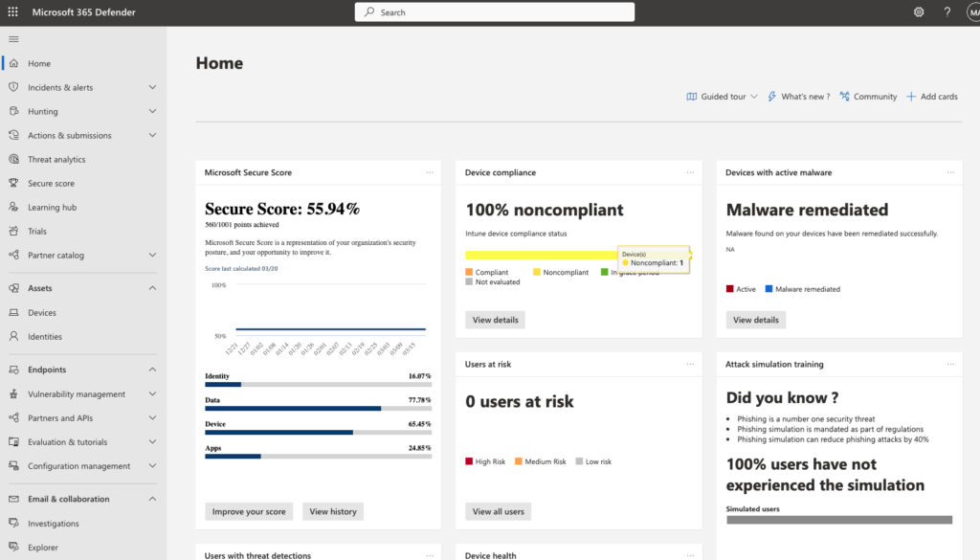Click the Simulated users gray bar
The height and width of the screenshot is (560, 980).
[839, 520]
